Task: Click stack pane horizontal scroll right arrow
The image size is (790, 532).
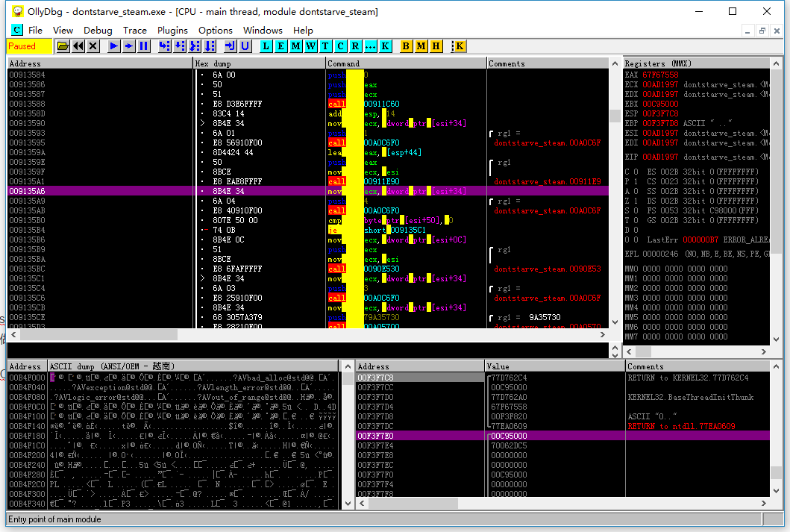Action: click(x=764, y=503)
